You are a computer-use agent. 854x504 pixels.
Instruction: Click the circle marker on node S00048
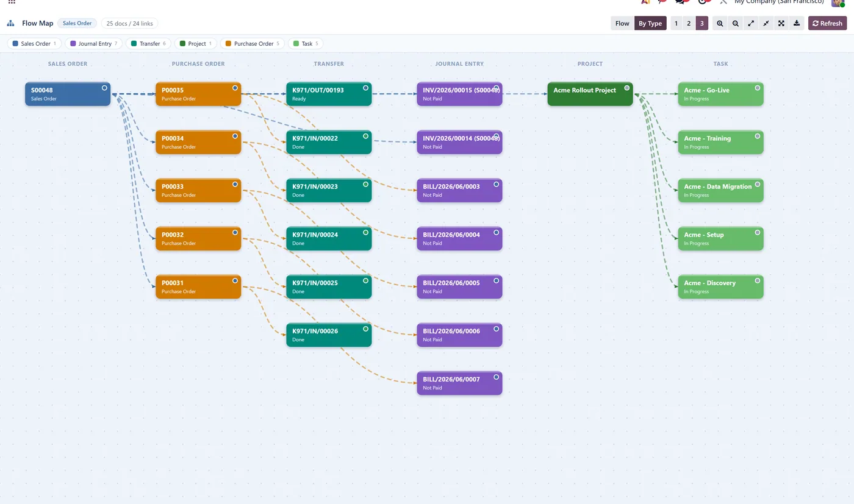pyautogui.click(x=104, y=88)
